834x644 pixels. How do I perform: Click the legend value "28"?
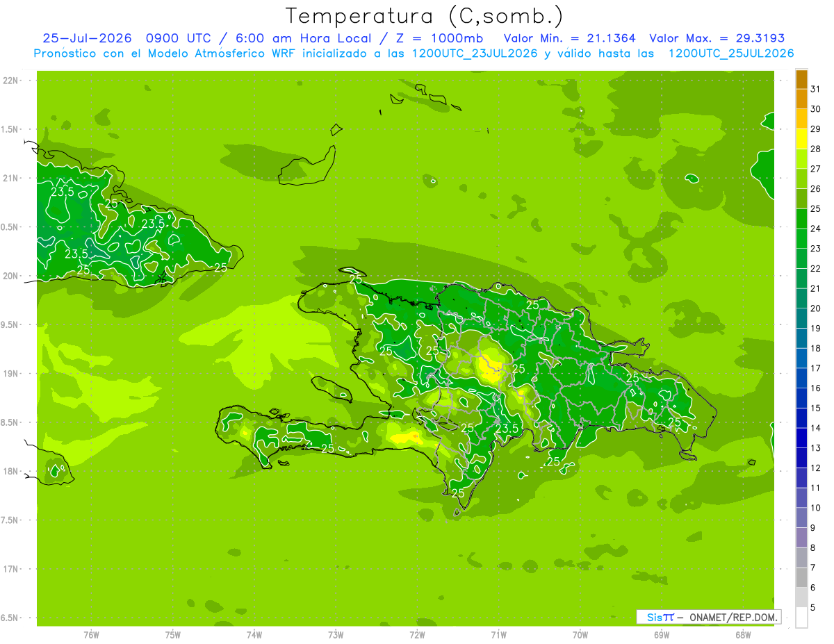click(x=815, y=149)
